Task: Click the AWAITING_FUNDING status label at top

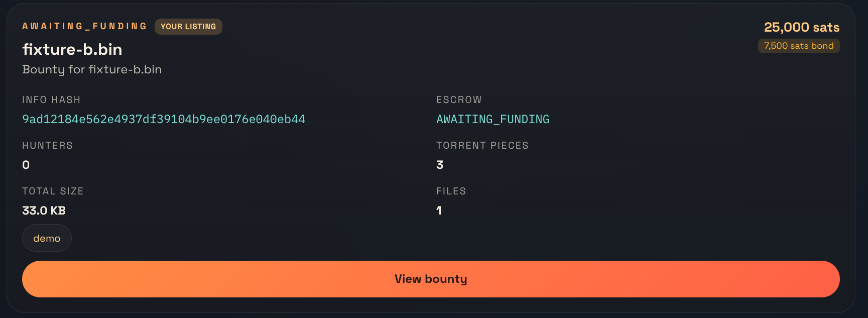Action: pyautogui.click(x=84, y=26)
